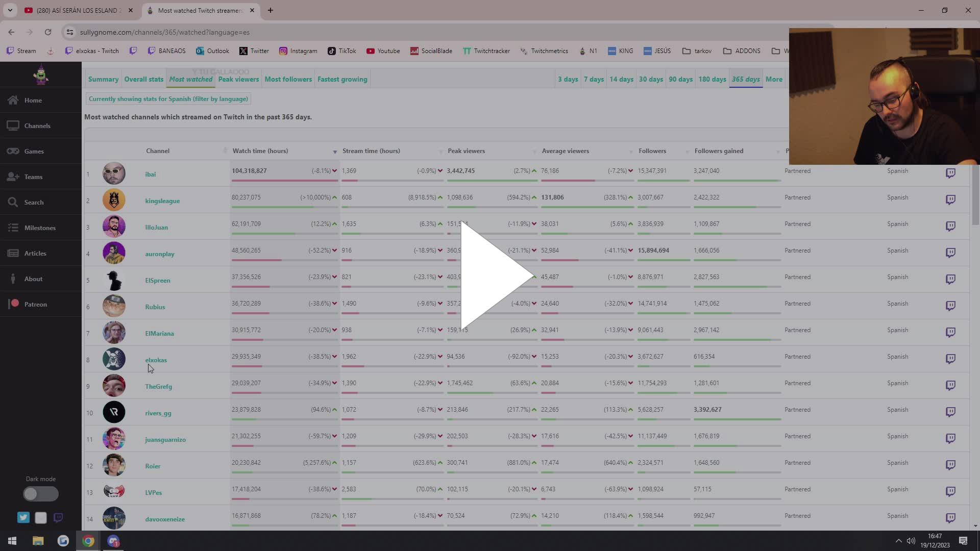Switch to the Peak viewers tab

(238, 79)
